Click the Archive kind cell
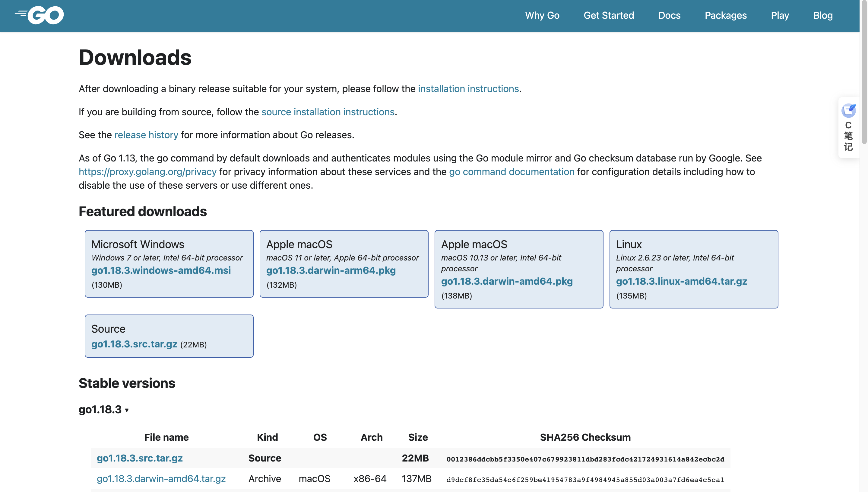Image resolution: width=868 pixels, height=492 pixels. 265,478
